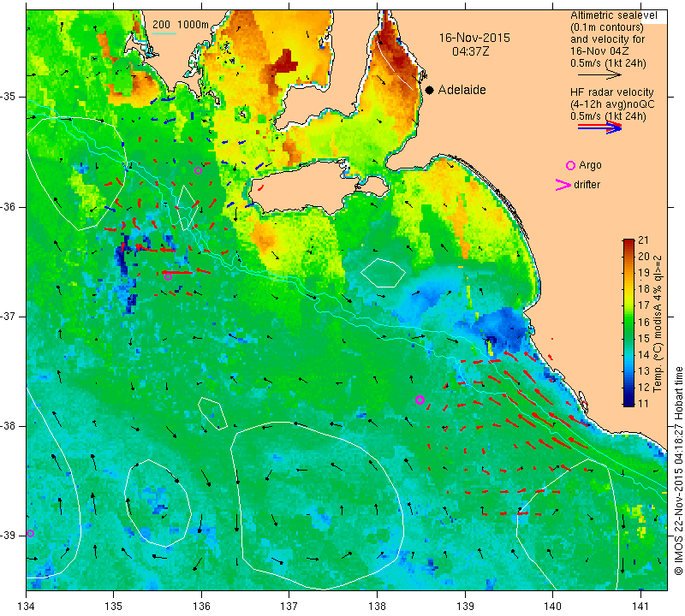Click the 18 label on the colour bar
This screenshot has width=685, height=616.
pos(643,289)
